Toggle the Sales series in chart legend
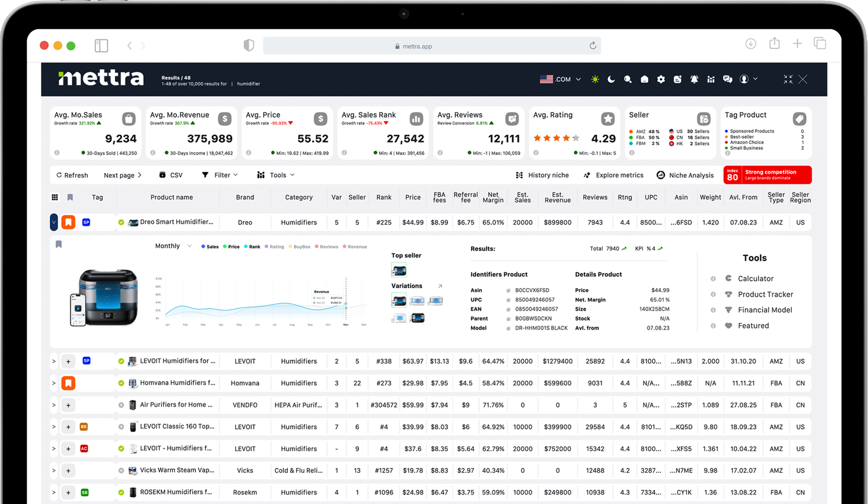 (x=210, y=247)
